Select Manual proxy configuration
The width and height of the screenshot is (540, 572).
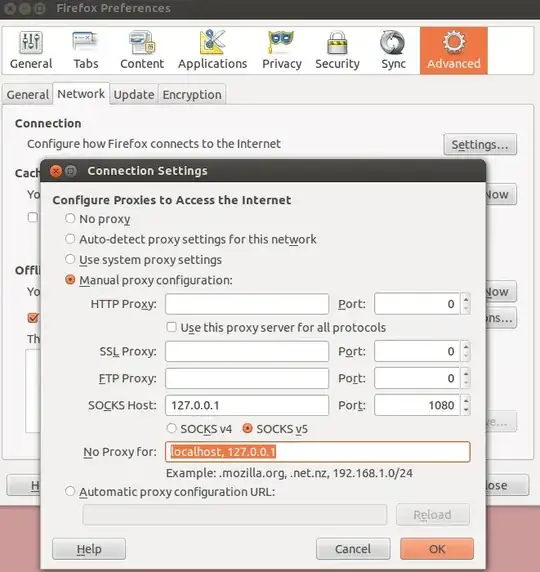tap(70, 280)
